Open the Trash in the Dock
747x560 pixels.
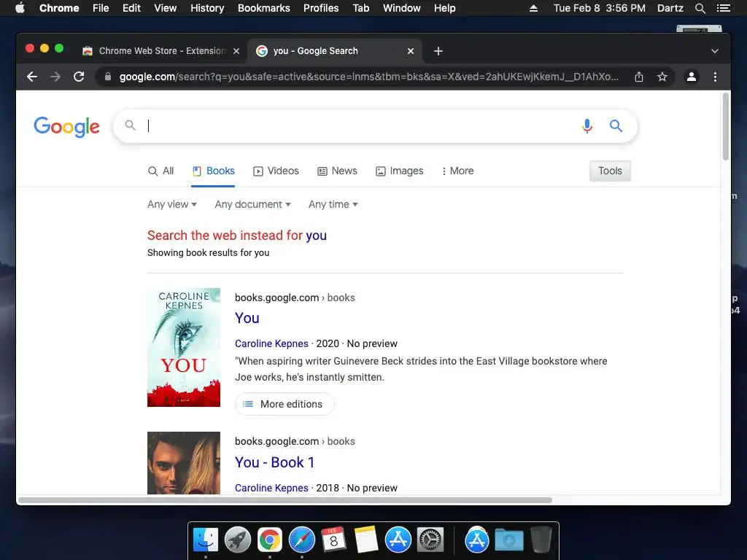pos(541,540)
